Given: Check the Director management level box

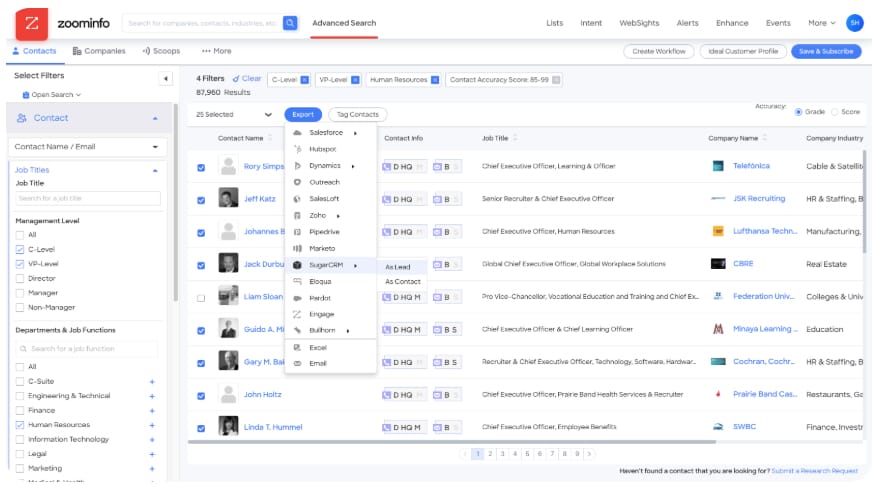Looking at the screenshot, I should pyautogui.click(x=20, y=278).
